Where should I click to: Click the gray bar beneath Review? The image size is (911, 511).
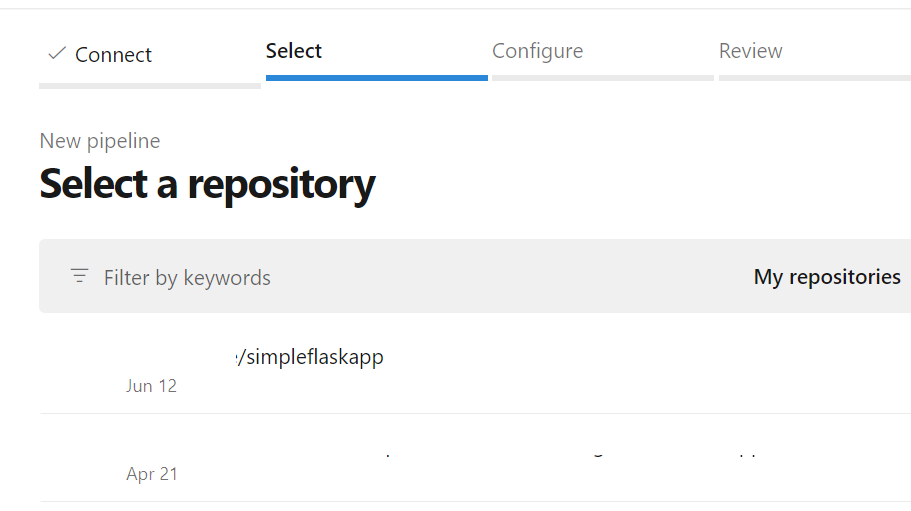click(814, 77)
